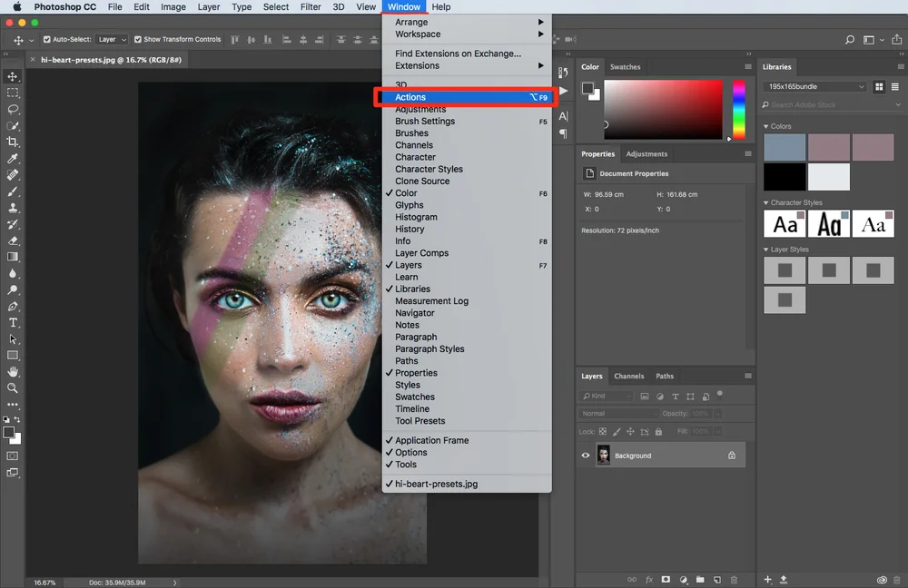Select the Gradient tool
The width and height of the screenshot is (908, 588).
click(12, 257)
